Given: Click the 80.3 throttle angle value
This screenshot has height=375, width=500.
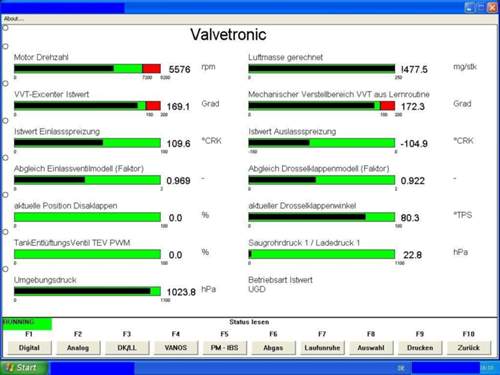Looking at the screenshot, I should 410,218.
